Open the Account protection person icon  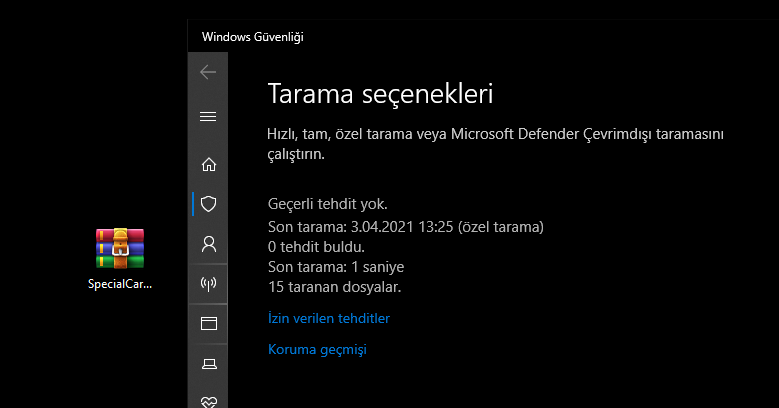[209, 244]
